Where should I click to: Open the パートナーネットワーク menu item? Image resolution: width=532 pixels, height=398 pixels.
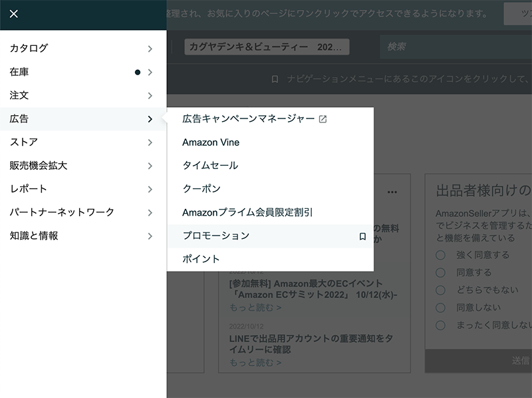(83, 212)
